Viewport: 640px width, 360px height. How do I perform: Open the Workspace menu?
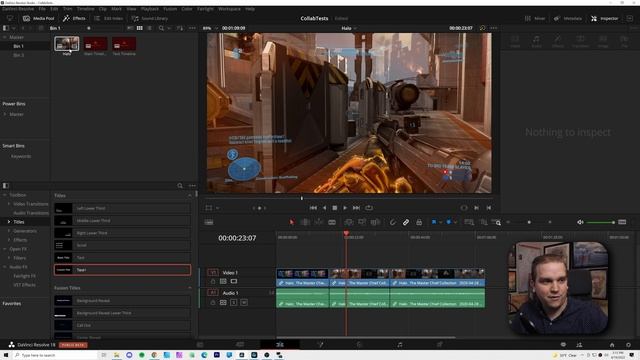pyautogui.click(x=229, y=9)
